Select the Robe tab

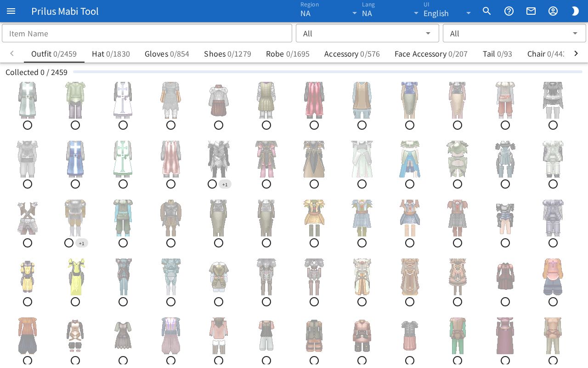(x=288, y=54)
